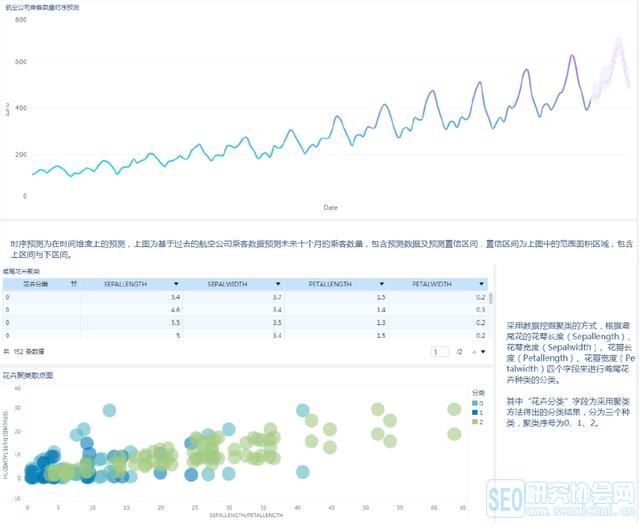Image resolution: width=640 pixels, height=526 pixels.
Task: Open the PETALLENGTH column dropdown arrow
Action: click(x=382, y=284)
